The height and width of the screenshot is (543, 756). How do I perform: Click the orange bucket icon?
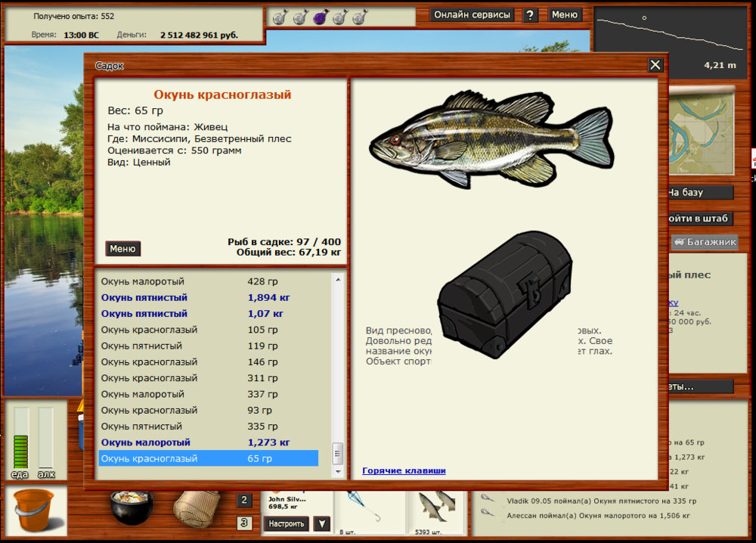pos(34,508)
